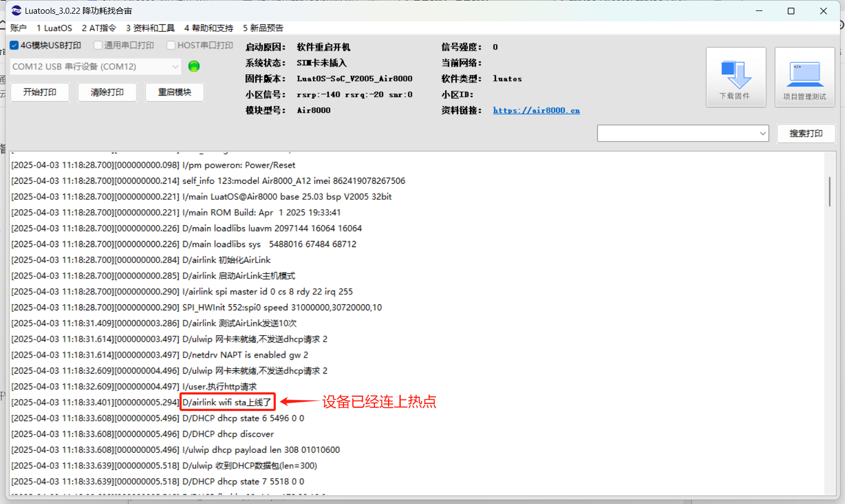Click the Luatools app logo in title bar

(x=17, y=10)
